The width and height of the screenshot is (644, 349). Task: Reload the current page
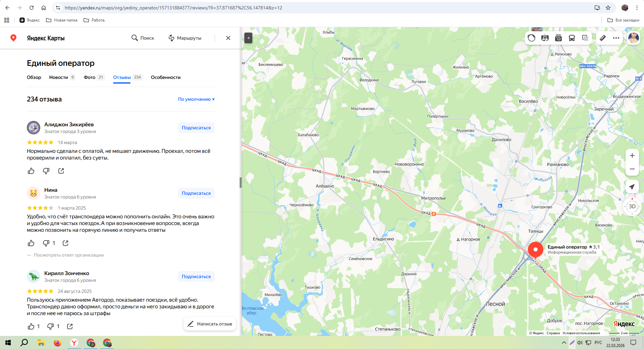pos(32,8)
